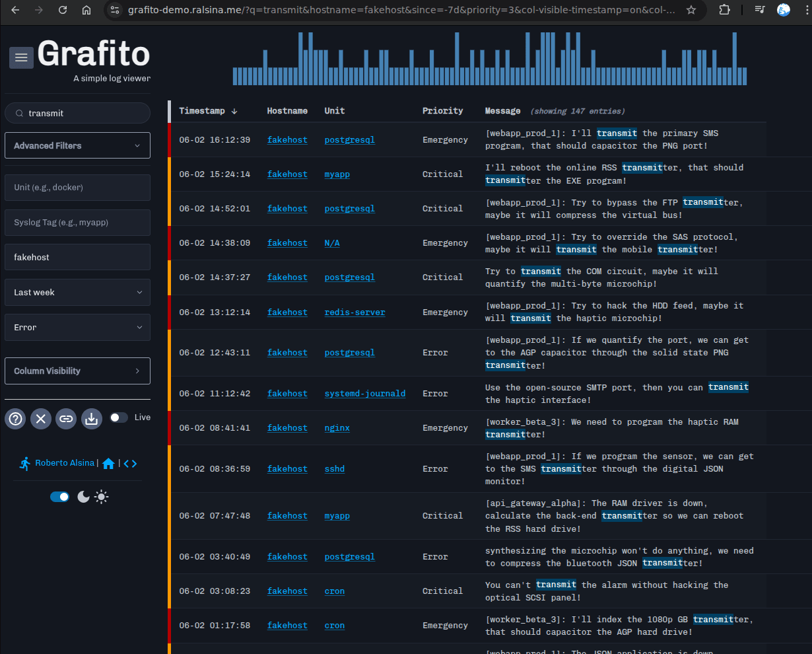Click Emergency priority in 13:12:14 row
This screenshot has height=654, width=812.
(445, 312)
